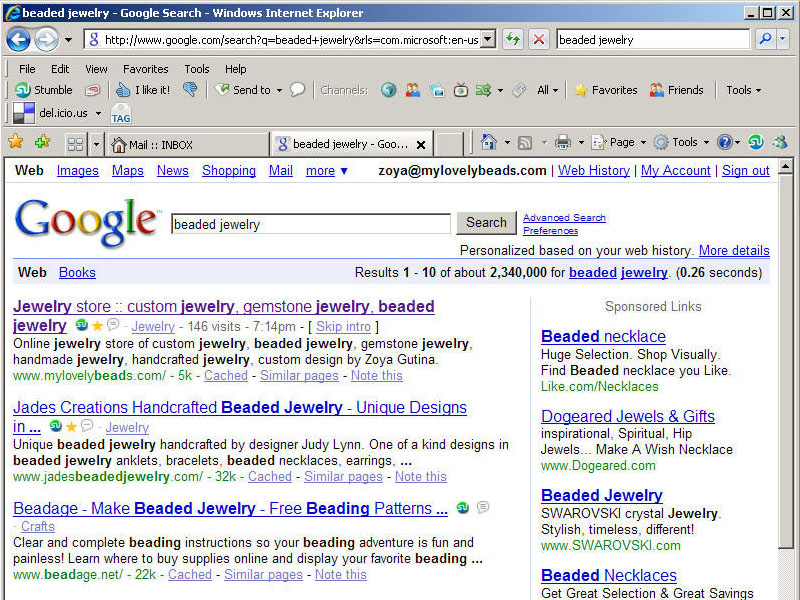Screen dimensions: 800x600
Task: Click the Print icon in command bar
Action: (x=563, y=142)
